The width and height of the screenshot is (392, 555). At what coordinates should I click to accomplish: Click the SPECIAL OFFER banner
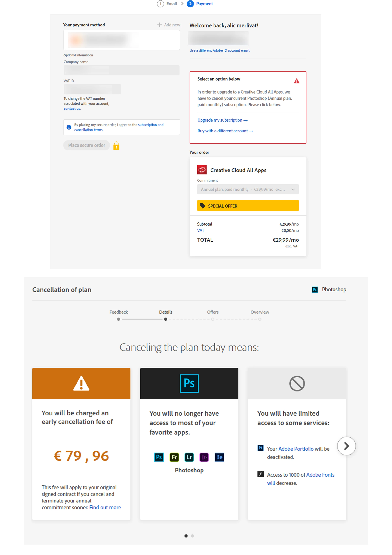pos(248,206)
